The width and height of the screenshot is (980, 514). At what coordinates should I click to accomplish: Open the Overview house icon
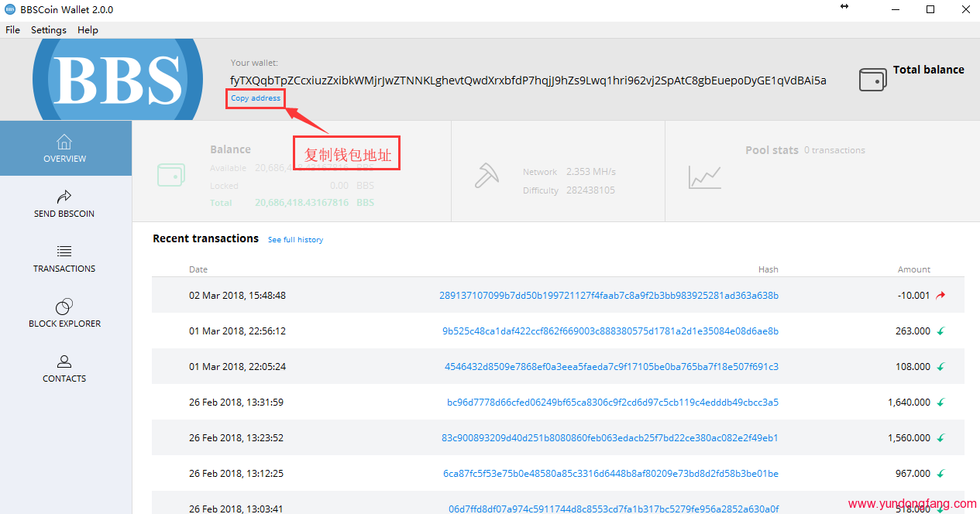(64, 142)
